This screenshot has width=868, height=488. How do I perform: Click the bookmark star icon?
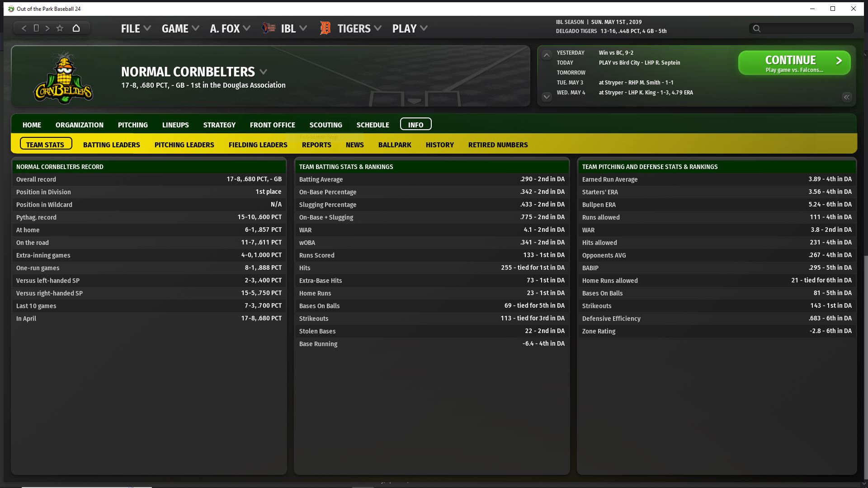(60, 28)
